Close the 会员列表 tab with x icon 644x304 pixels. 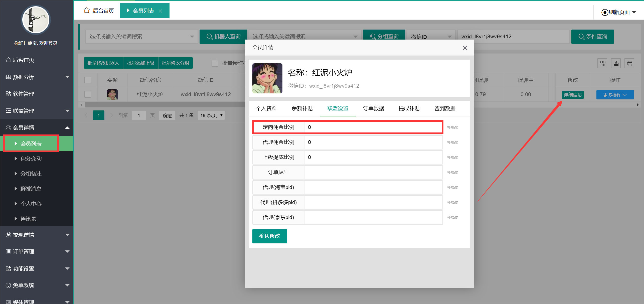160,11
